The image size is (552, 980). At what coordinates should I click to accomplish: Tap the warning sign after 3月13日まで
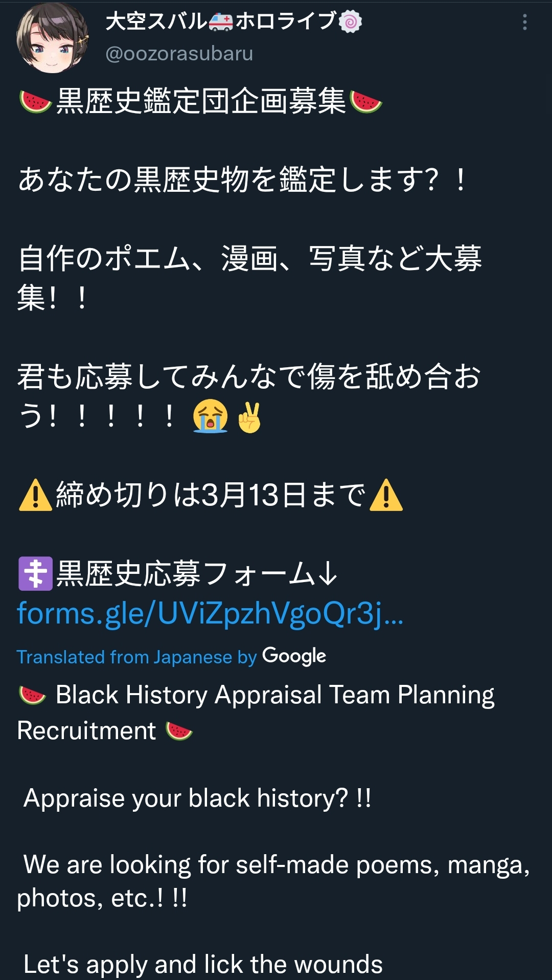click(x=386, y=495)
